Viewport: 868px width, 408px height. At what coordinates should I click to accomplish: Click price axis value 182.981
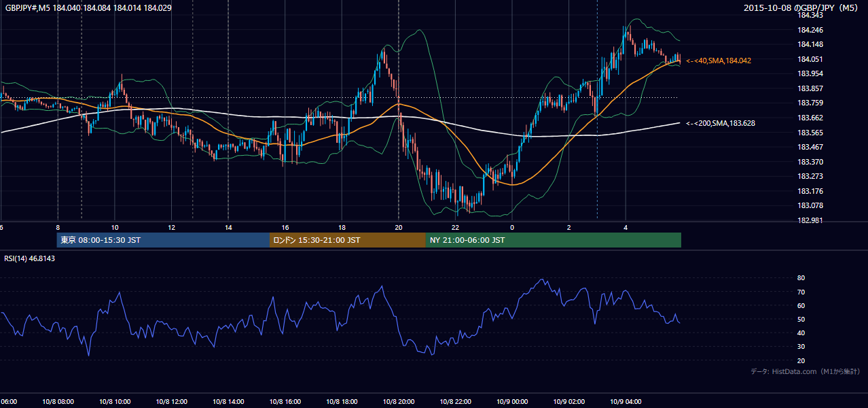click(810, 220)
